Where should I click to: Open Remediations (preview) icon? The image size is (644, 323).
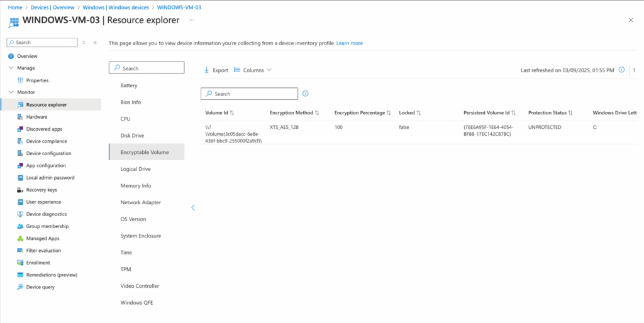[x=20, y=275]
